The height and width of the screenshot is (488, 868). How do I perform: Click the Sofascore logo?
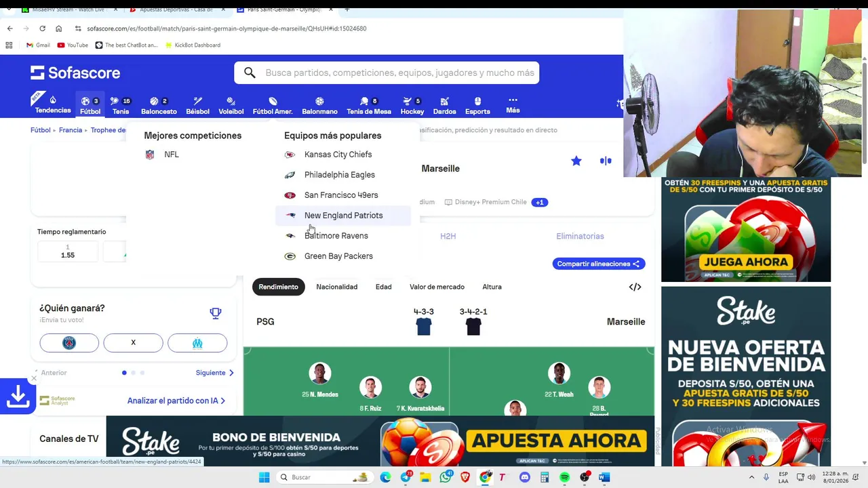[x=75, y=73]
